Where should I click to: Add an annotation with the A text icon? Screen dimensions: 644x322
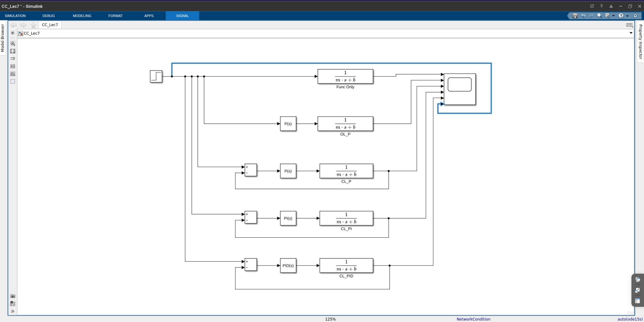[13, 66]
